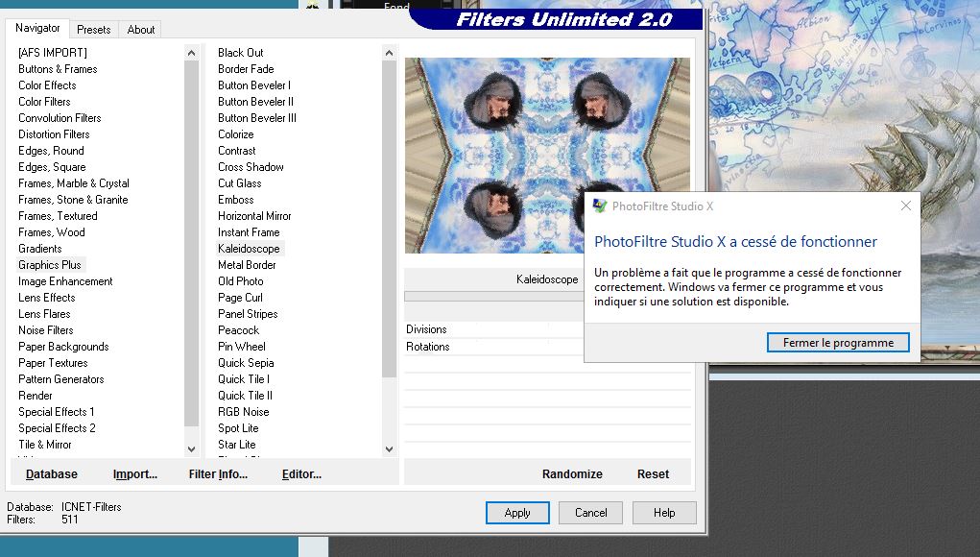Choose the Metal Border filter
Screen dimensions: 980x557
point(247,264)
